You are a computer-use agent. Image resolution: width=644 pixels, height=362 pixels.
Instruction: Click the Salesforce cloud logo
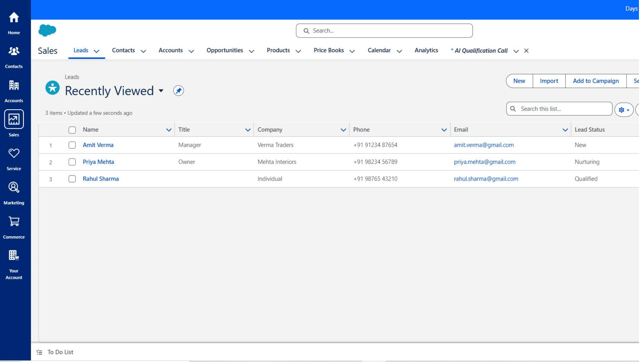click(x=47, y=30)
